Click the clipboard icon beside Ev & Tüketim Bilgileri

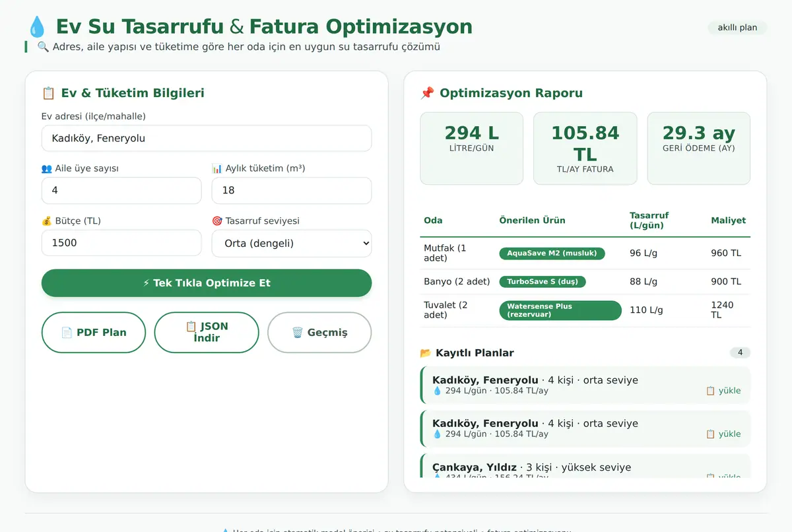48,93
